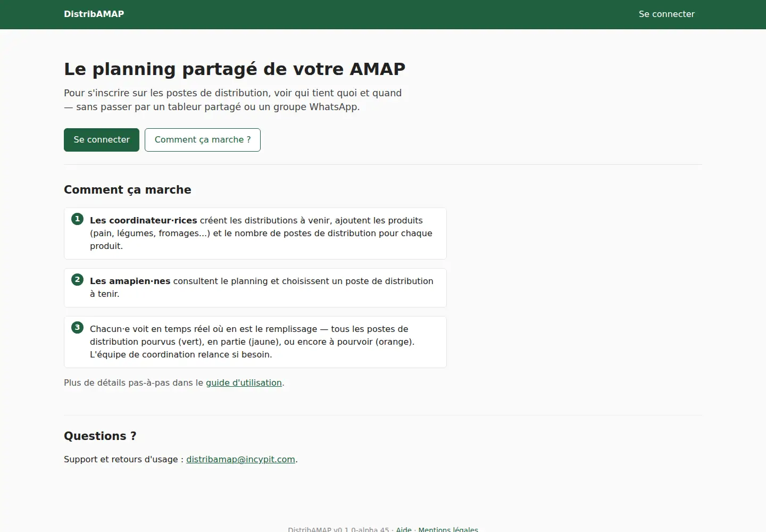766x532 pixels.
Task: Follow the Mentions légales footer link
Action: 448,529
